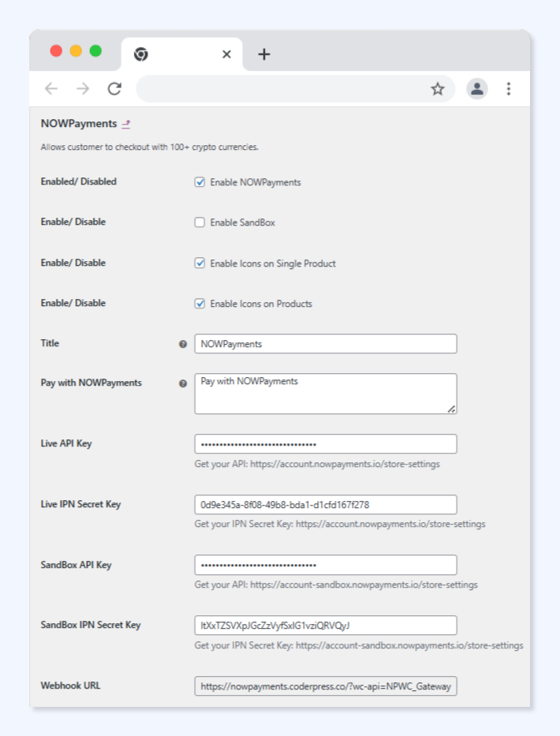
Task: Toggle Enable Icons on Single Product
Action: tap(200, 263)
